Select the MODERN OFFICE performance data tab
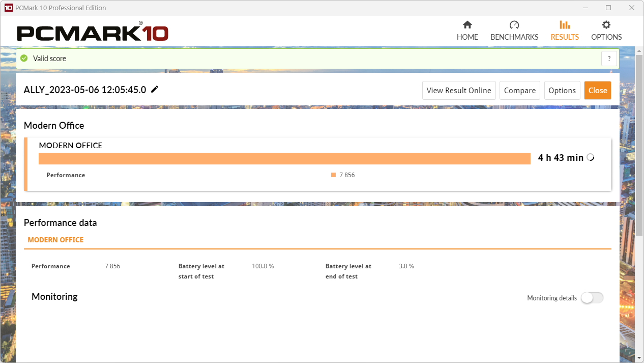The height and width of the screenshot is (363, 644). [x=55, y=240]
